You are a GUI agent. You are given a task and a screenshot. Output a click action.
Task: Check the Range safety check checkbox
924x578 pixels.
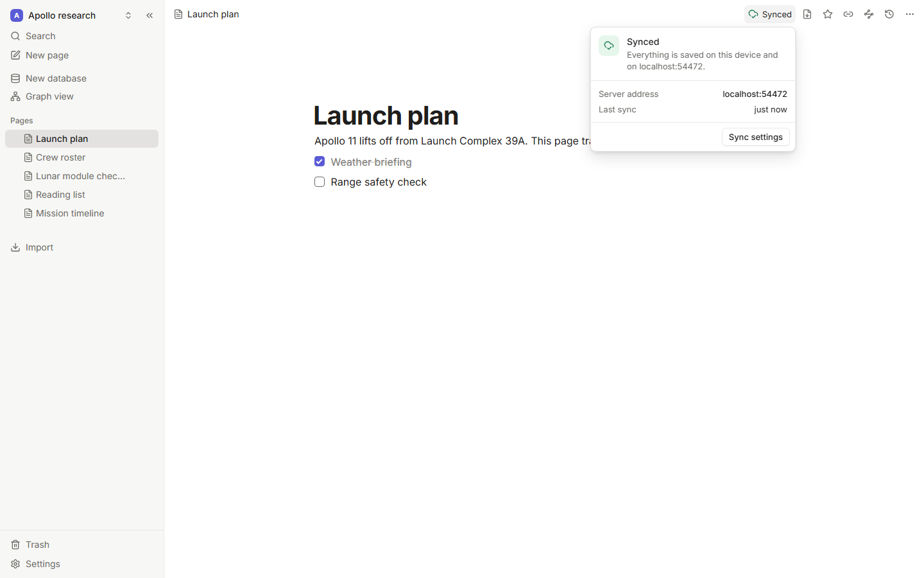point(320,182)
